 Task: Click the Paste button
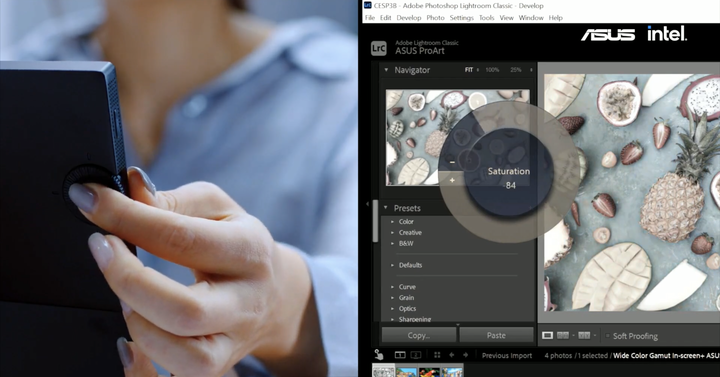coord(496,335)
